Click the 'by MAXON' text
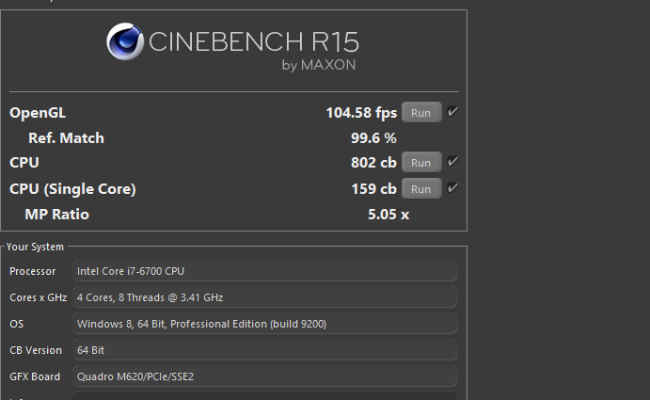Viewport: 650px width, 400px height. 319,65
